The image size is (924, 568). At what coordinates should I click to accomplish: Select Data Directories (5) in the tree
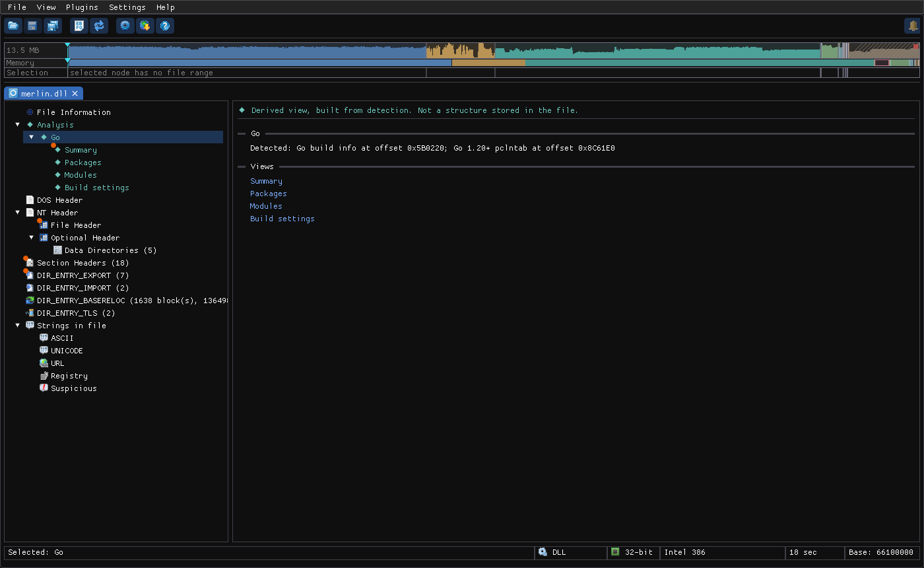(111, 250)
